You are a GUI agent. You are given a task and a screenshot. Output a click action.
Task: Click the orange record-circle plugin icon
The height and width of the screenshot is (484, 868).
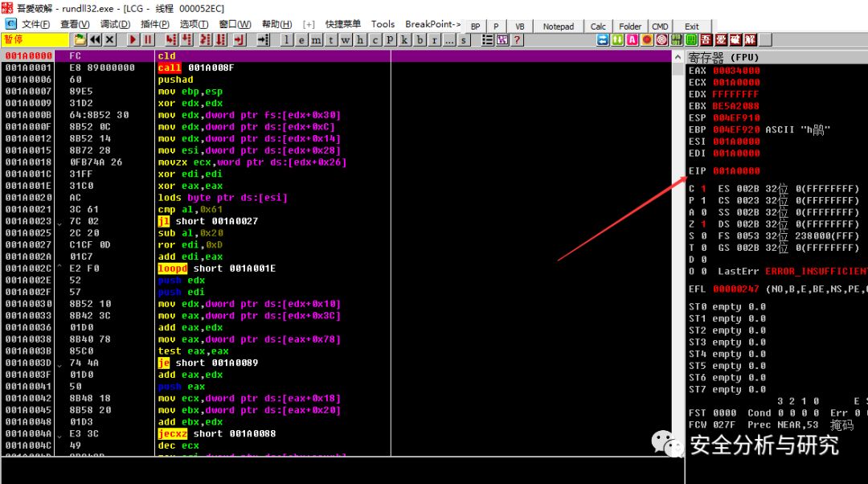[646, 40]
